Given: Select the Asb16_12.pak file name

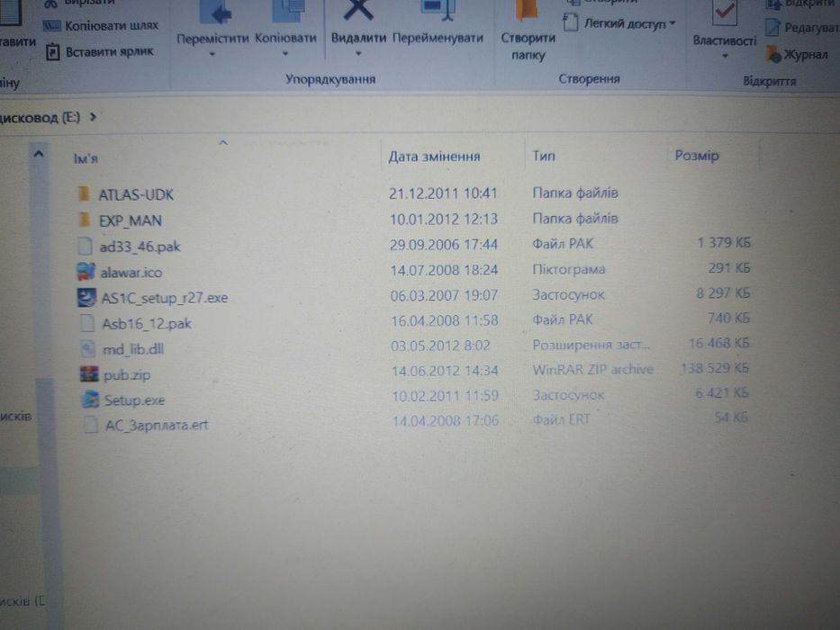Looking at the screenshot, I should [x=147, y=324].
